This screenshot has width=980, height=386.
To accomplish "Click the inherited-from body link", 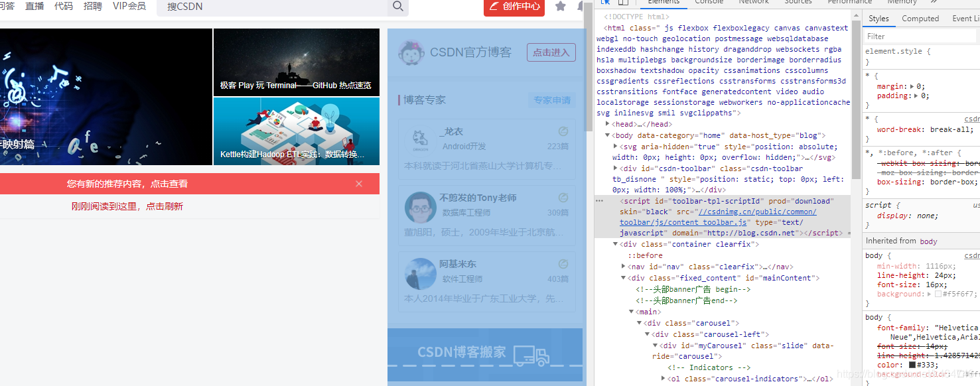I will (928, 241).
